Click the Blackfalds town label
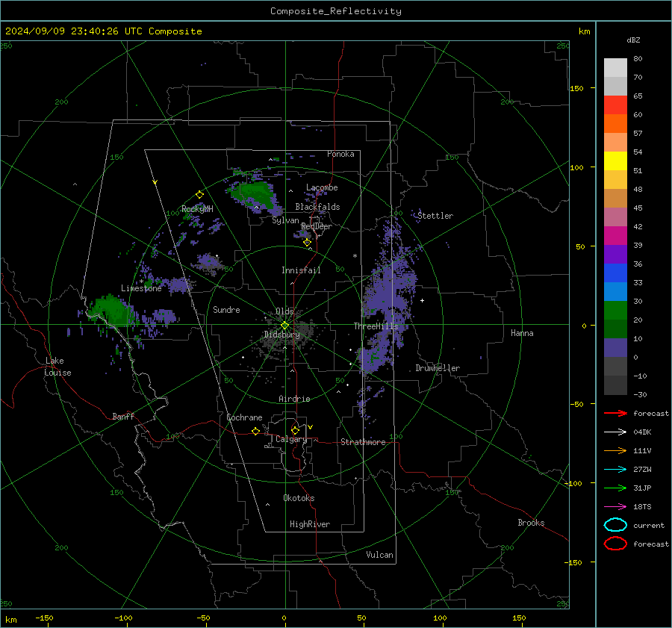The height and width of the screenshot is (628, 672). (x=317, y=207)
